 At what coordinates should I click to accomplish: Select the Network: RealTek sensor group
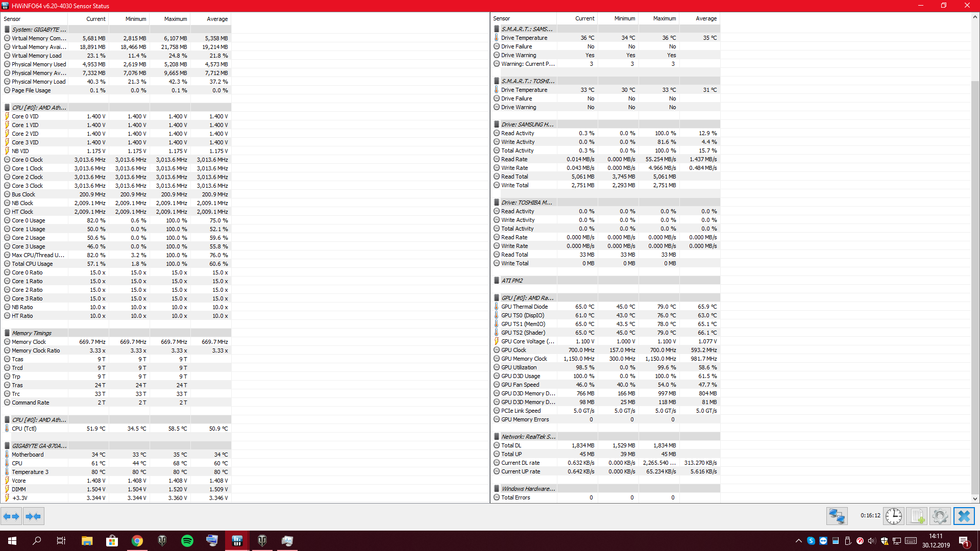coord(528,437)
